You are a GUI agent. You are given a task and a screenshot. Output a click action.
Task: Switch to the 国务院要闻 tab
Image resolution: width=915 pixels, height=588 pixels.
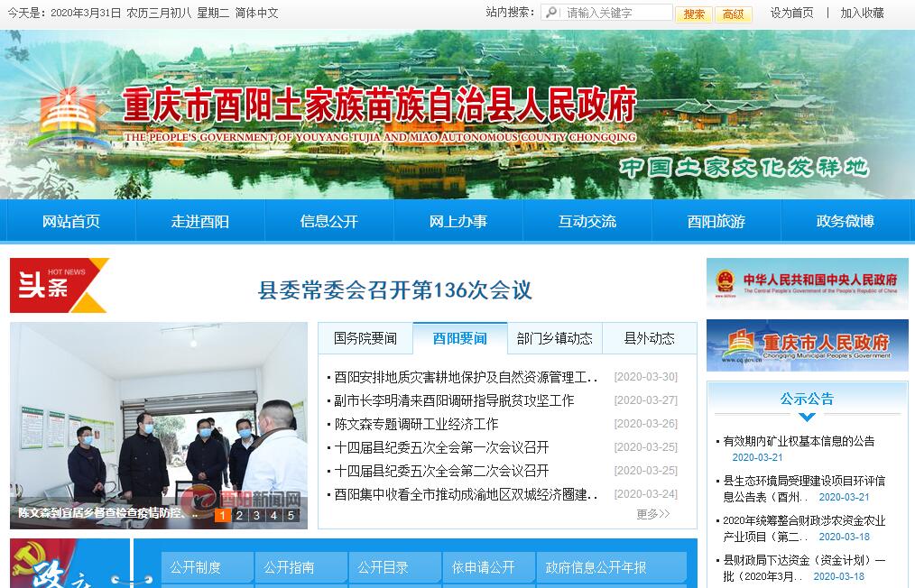click(365, 338)
